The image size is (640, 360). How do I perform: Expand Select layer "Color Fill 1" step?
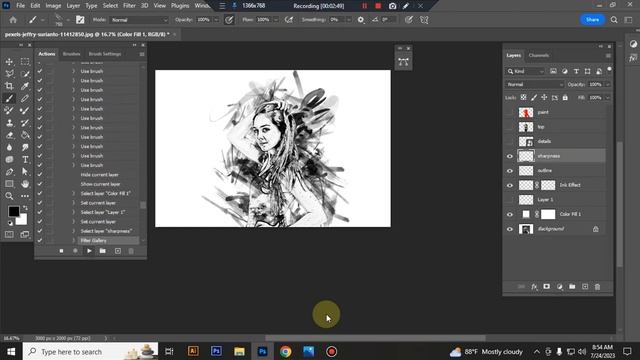(74, 193)
